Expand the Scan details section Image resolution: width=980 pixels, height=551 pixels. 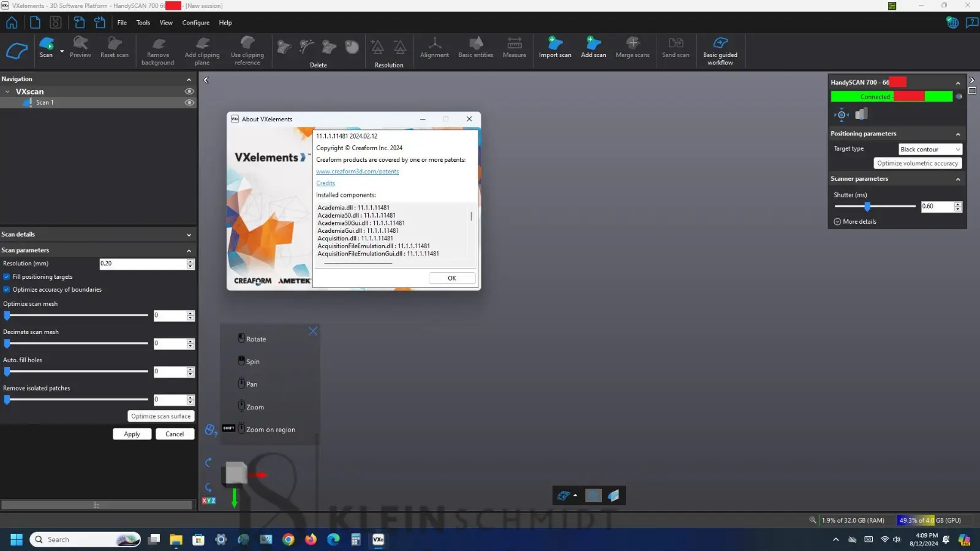pyautogui.click(x=189, y=235)
